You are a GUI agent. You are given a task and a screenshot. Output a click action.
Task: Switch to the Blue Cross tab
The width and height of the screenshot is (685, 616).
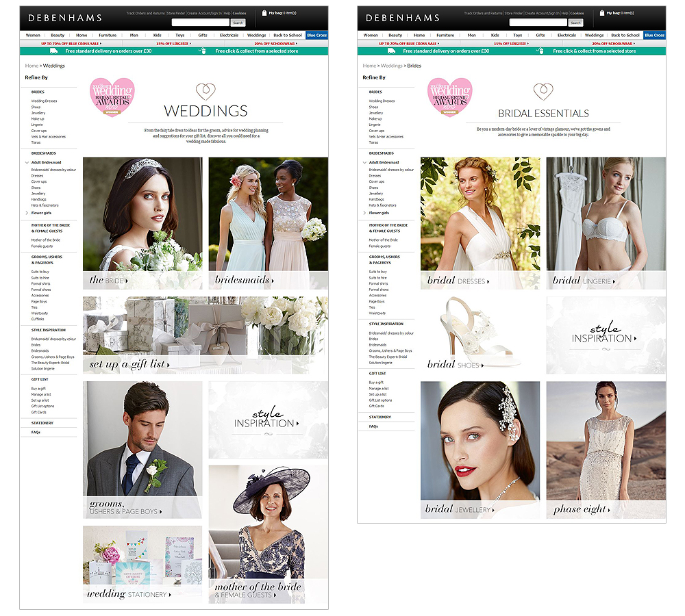(317, 35)
